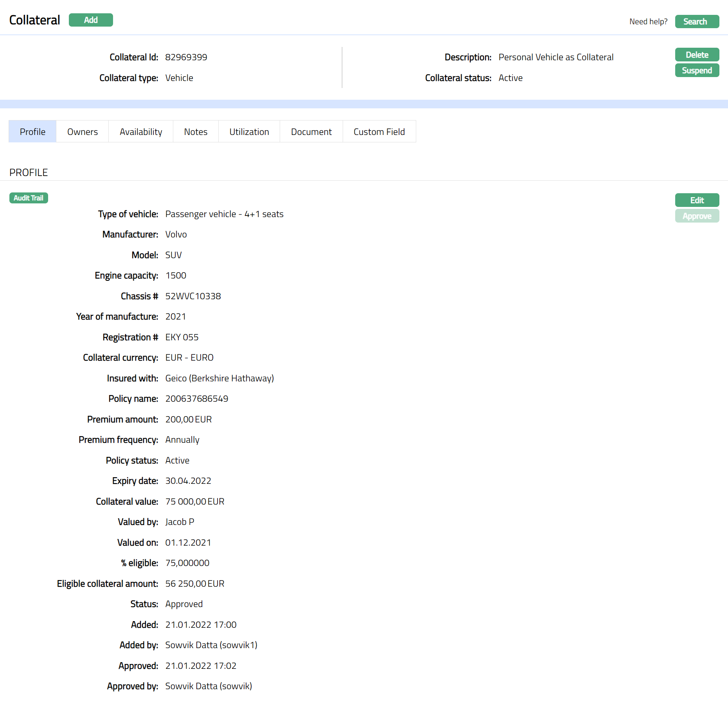Viewport: 728px width, 706px height.
Task: Open the Document tab
Action: click(311, 132)
